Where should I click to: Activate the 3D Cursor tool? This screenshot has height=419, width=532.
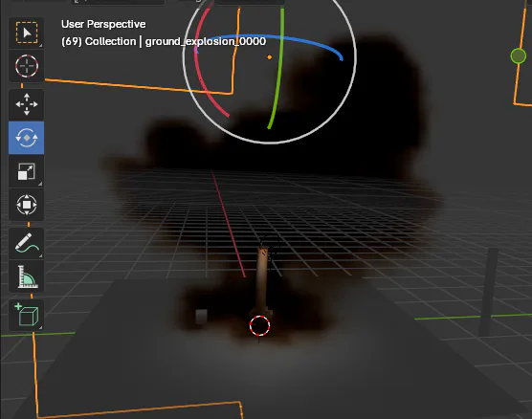click(x=27, y=66)
